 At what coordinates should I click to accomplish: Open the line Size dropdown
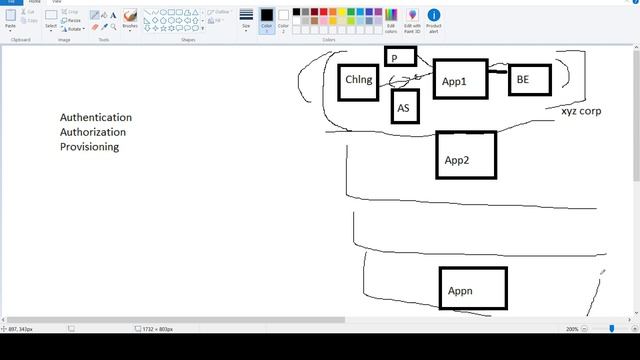(246, 20)
